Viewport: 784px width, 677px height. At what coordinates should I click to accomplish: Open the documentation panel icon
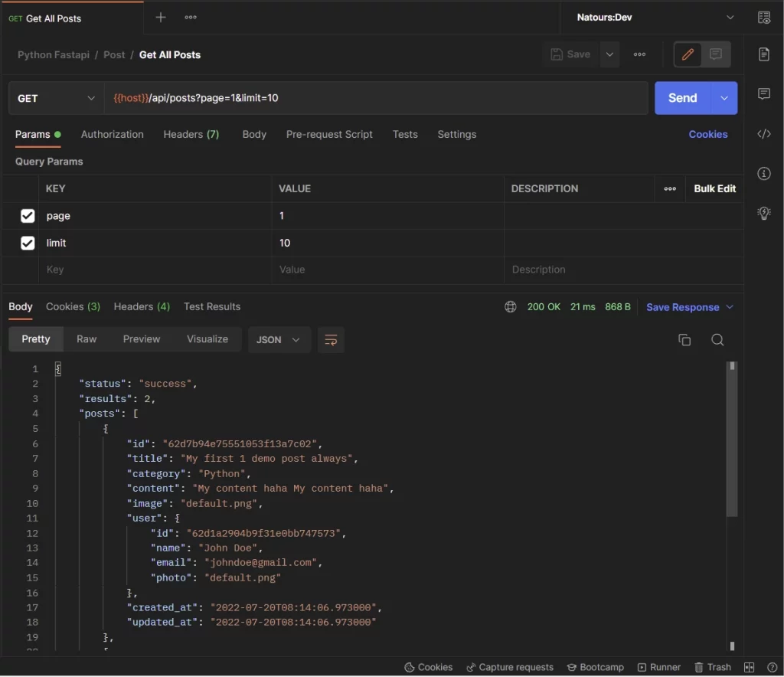(763, 54)
